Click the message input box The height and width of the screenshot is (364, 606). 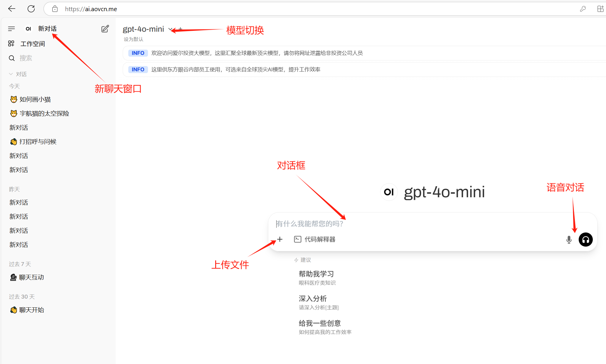[411, 224]
